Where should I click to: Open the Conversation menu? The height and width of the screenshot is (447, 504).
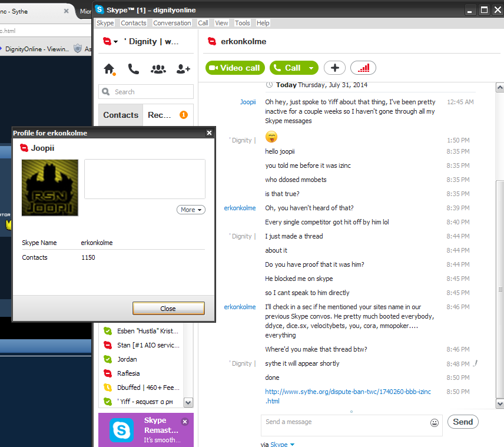[172, 23]
